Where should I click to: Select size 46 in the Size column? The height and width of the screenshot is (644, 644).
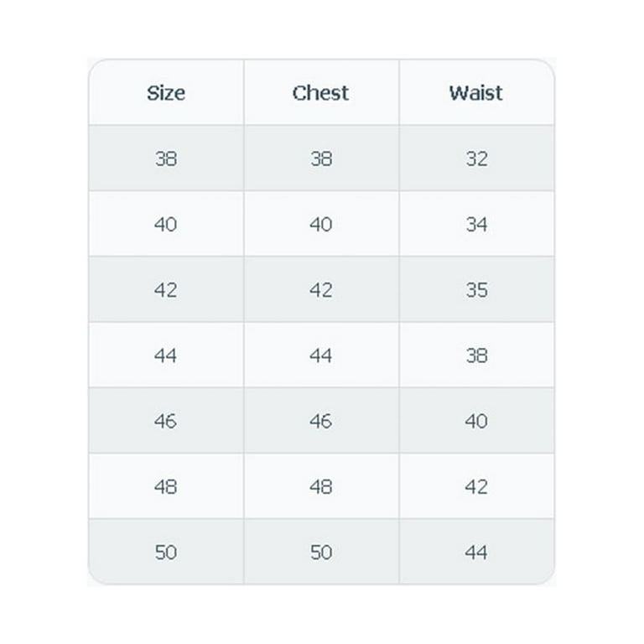pyautogui.click(x=166, y=421)
